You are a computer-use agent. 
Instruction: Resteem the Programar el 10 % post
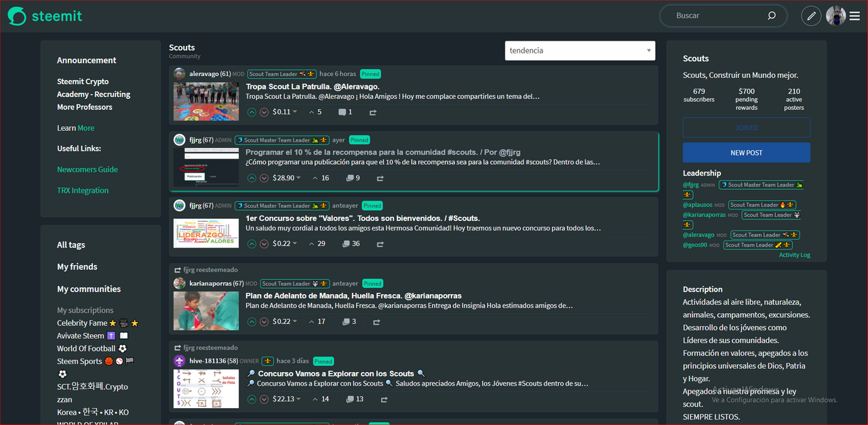tap(380, 178)
